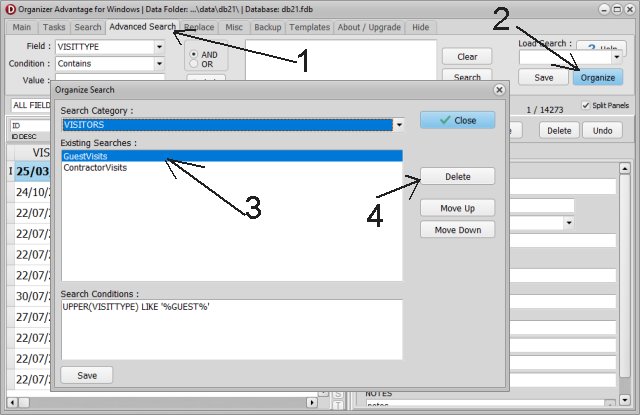Open the Backup tab
The width and height of the screenshot is (640, 415).
click(x=267, y=27)
